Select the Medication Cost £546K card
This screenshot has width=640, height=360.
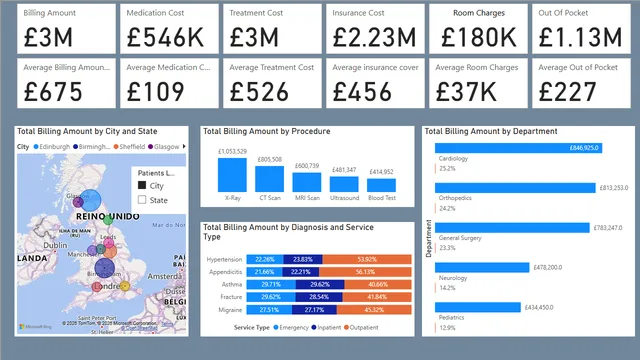click(169, 29)
